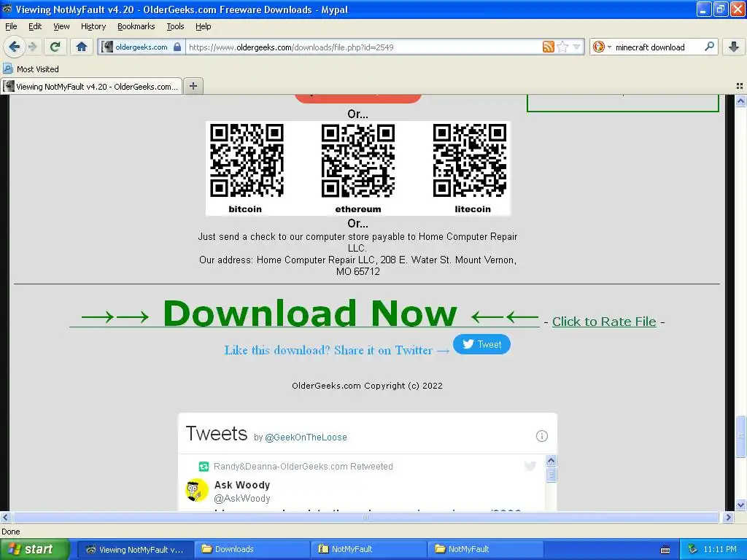The width and height of the screenshot is (747, 560).
Task: Click the system tray network icon
Action: (x=693, y=549)
